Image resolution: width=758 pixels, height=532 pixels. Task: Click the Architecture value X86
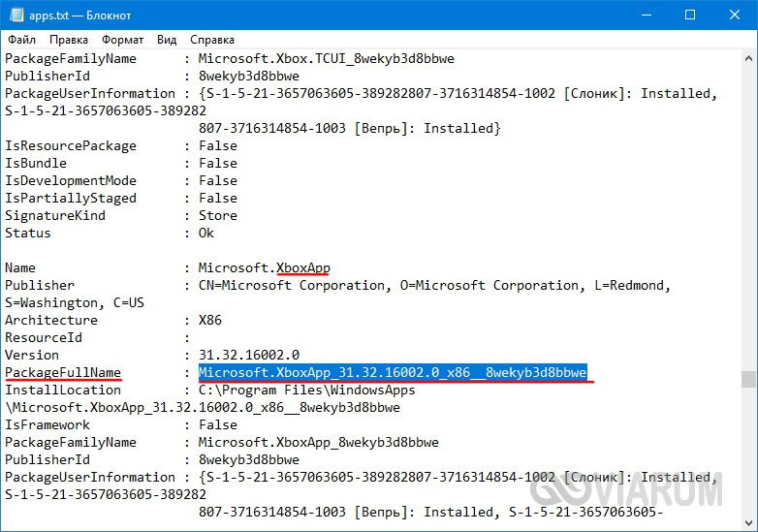[x=210, y=321]
